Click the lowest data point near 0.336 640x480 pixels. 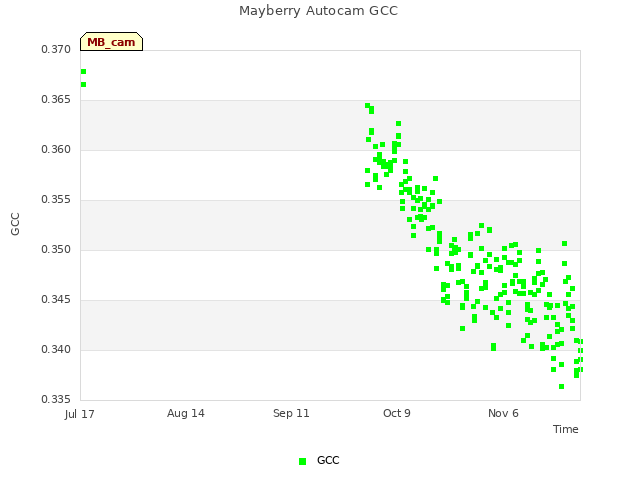[561, 387]
